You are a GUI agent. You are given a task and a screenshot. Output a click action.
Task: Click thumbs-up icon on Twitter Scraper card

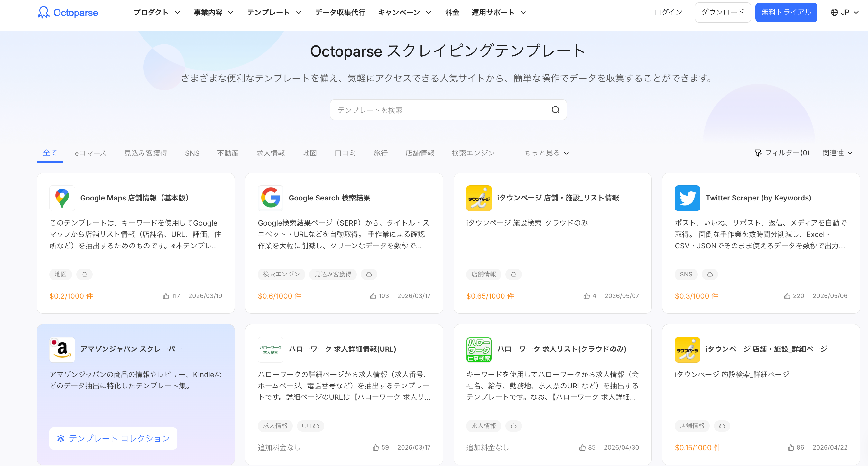[x=787, y=296]
